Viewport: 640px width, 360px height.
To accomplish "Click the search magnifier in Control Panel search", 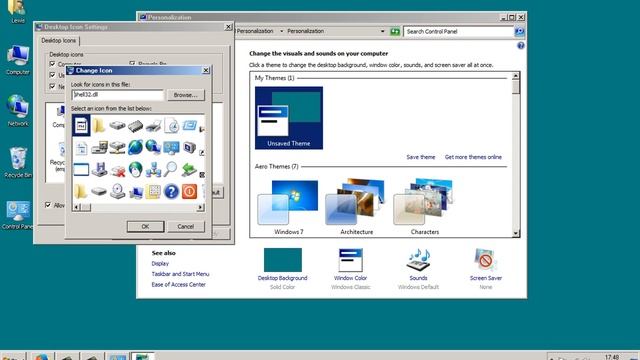I will 520,31.
